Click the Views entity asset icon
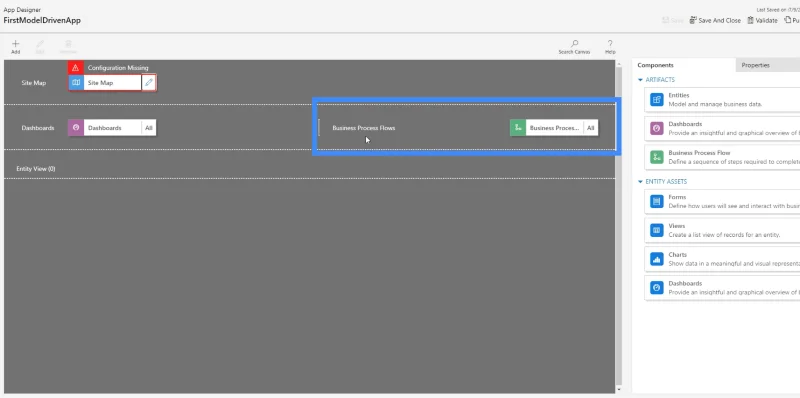The image size is (800, 398). [657, 230]
